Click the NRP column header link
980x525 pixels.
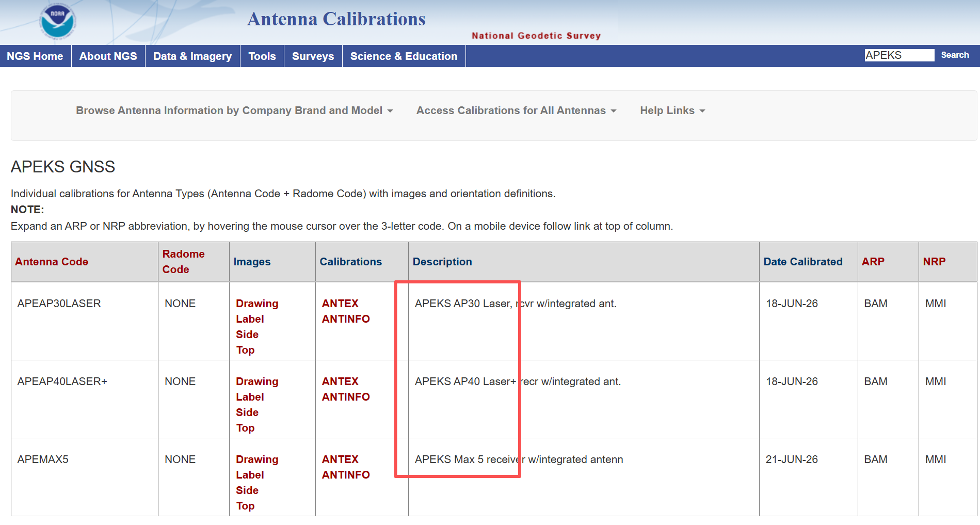(x=934, y=262)
